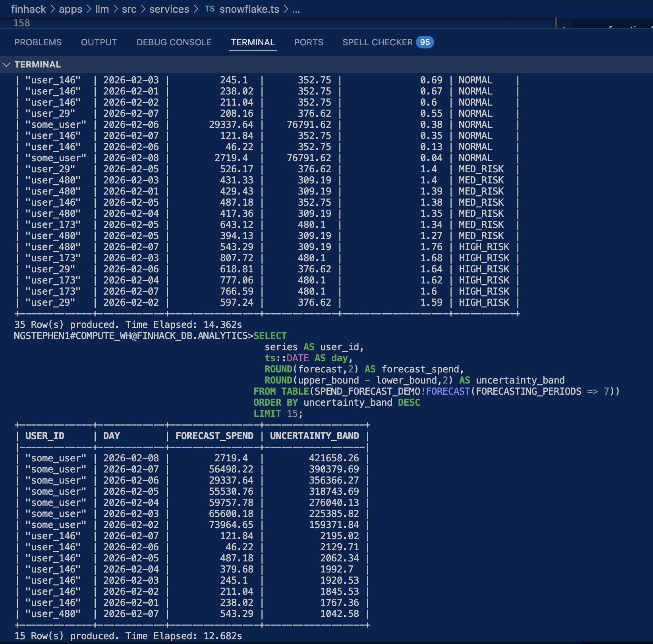Click forecast spend value 56498.22
The image size is (653, 644).
point(231,469)
